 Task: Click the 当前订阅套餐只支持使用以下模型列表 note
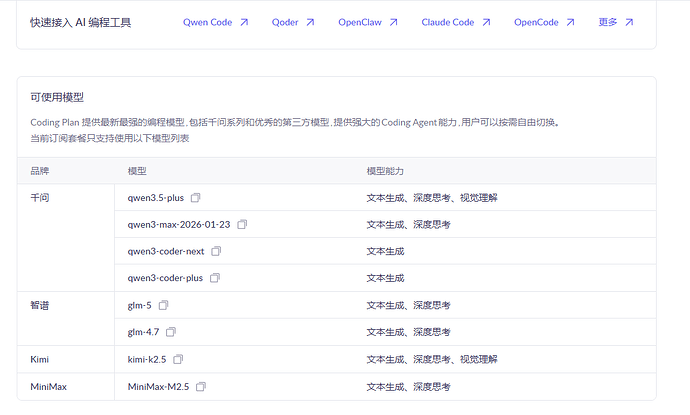[x=110, y=138]
